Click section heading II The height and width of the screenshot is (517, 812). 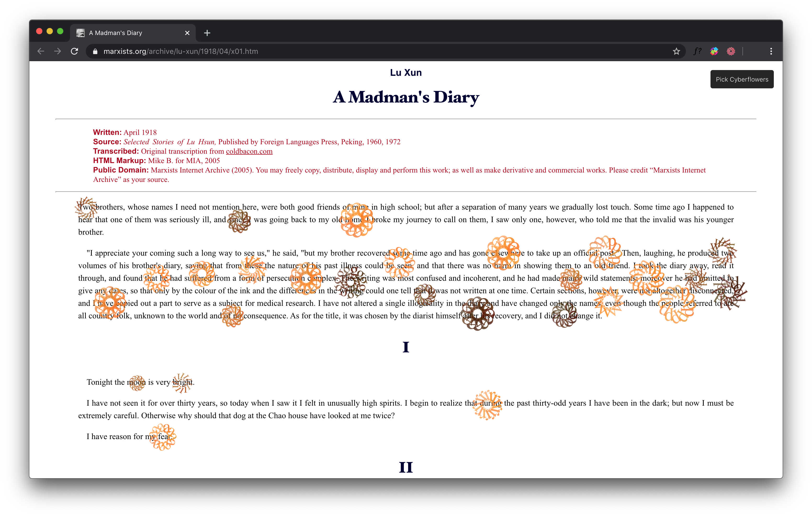click(406, 467)
